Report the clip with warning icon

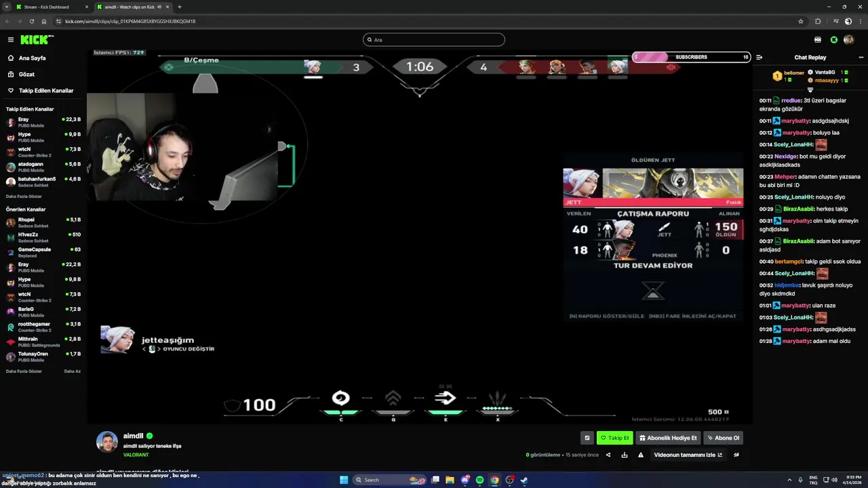(x=641, y=455)
